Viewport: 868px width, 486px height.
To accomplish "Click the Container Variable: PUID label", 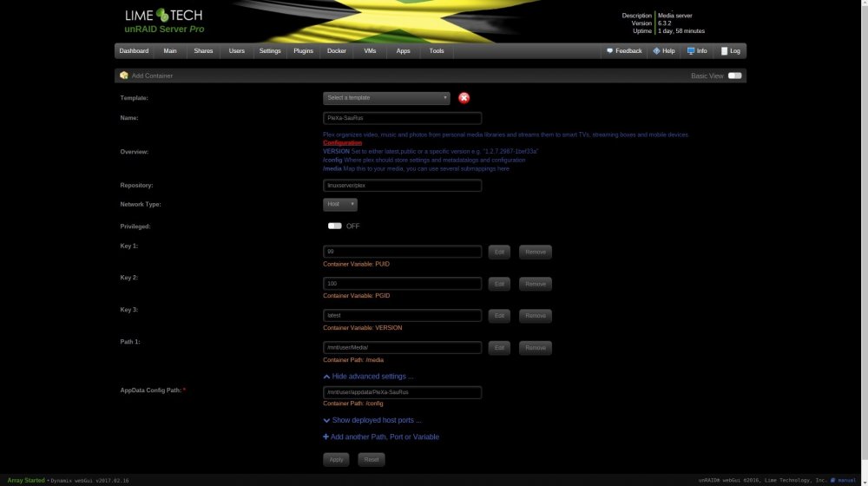I will pos(357,264).
